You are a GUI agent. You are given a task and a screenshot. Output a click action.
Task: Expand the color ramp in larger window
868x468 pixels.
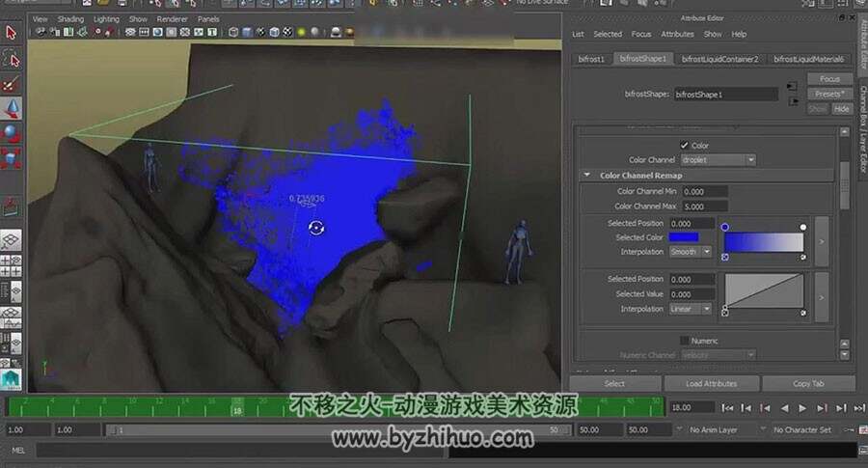pos(822,241)
